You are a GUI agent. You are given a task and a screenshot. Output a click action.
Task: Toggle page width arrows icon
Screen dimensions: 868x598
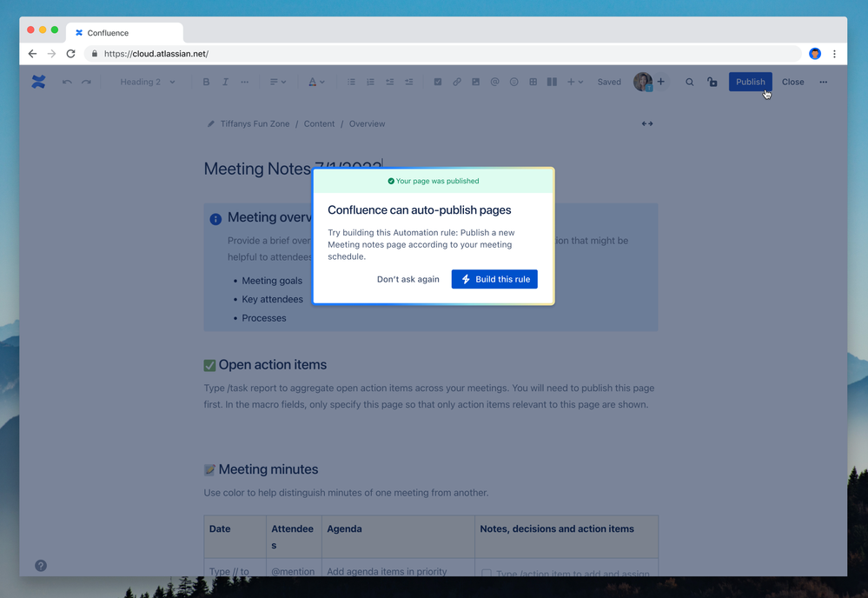pyautogui.click(x=647, y=123)
